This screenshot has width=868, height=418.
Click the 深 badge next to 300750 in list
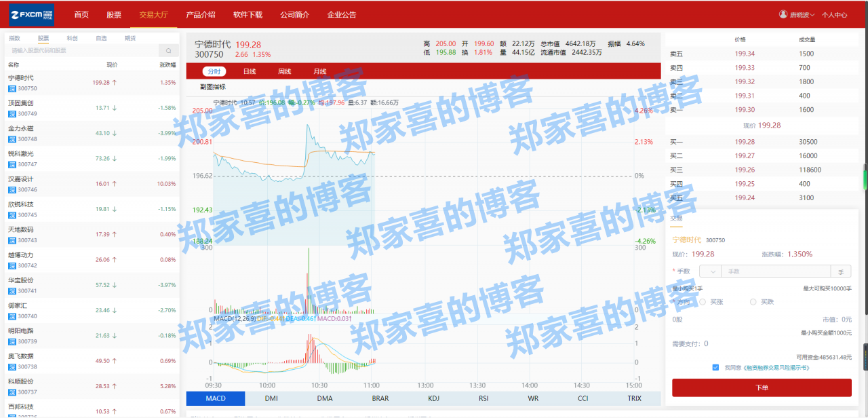click(x=12, y=88)
